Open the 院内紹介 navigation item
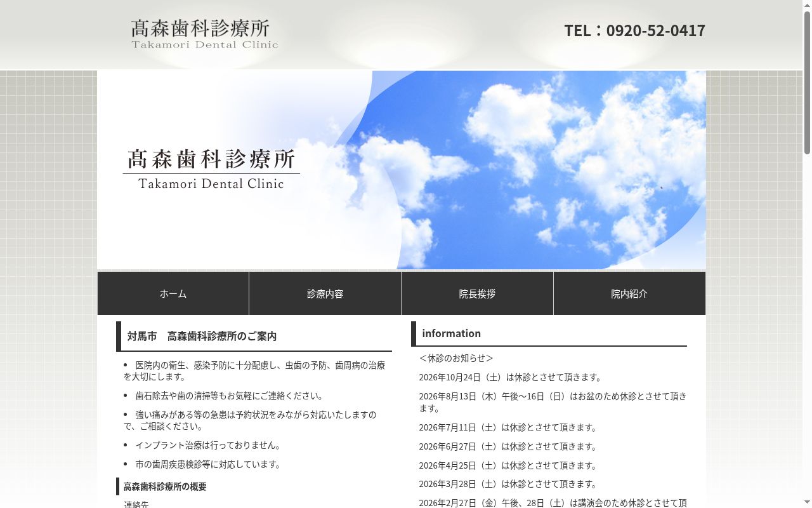 [629, 293]
